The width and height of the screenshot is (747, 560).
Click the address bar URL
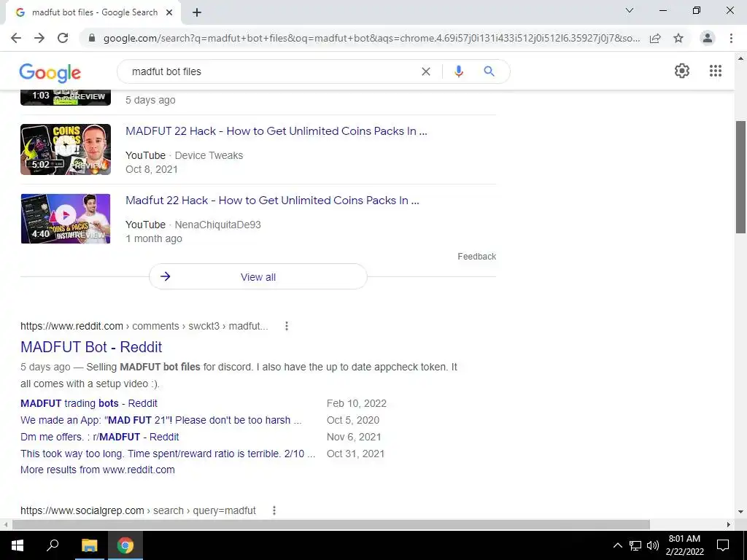(x=371, y=38)
